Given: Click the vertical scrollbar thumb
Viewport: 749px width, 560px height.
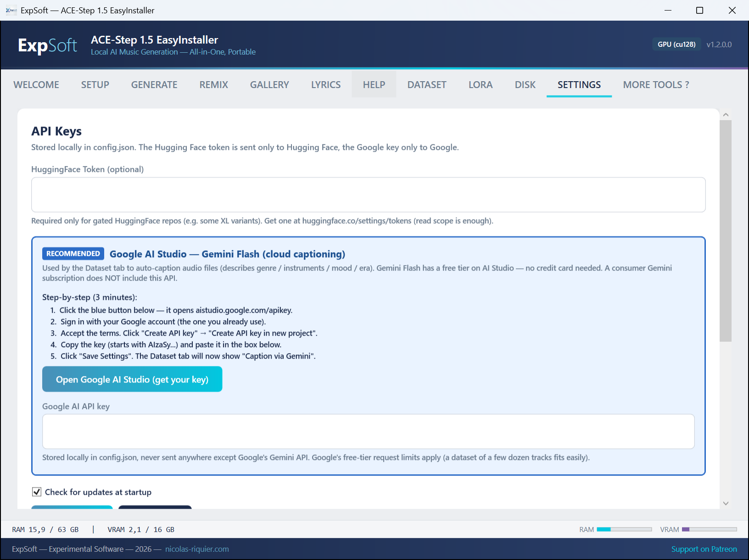Looking at the screenshot, I should (726, 231).
